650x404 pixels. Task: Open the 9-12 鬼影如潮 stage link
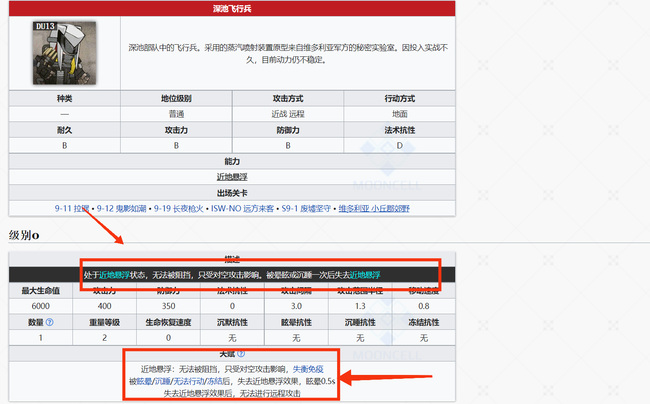click(121, 208)
